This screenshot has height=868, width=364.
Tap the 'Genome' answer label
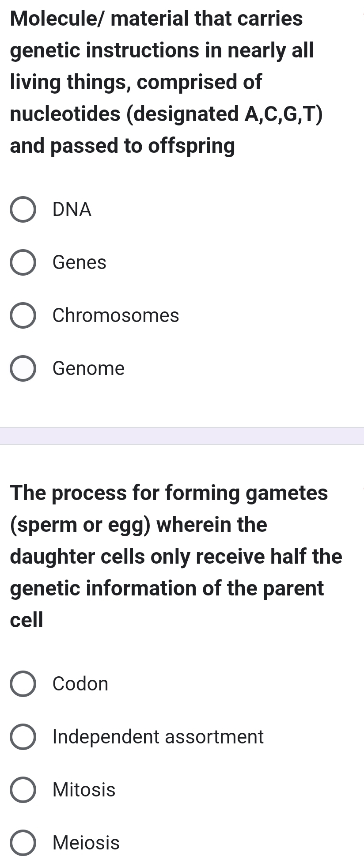tap(89, 368)
